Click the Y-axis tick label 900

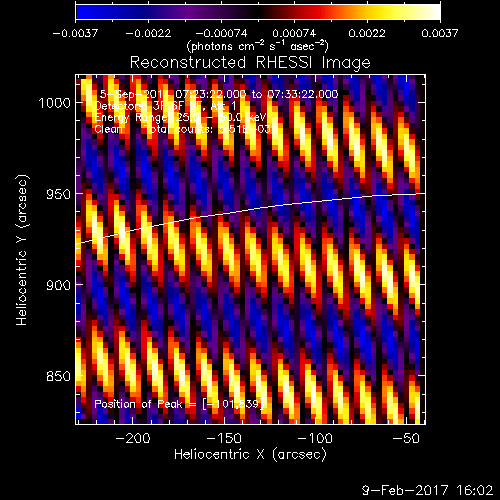point(58,285)
